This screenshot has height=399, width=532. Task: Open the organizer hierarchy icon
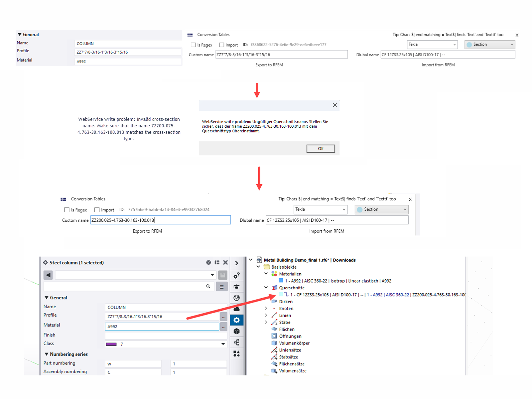coord(237,342)
